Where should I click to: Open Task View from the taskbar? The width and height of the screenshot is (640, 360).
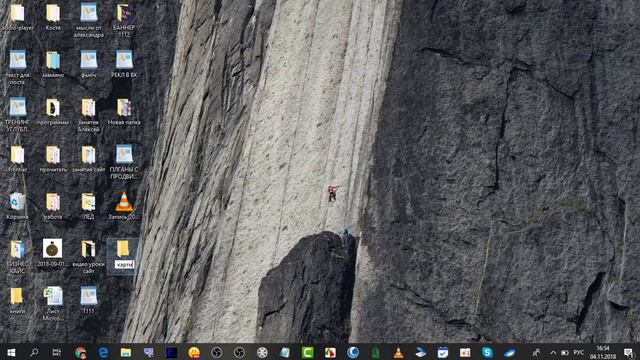(x=57, y=352)
